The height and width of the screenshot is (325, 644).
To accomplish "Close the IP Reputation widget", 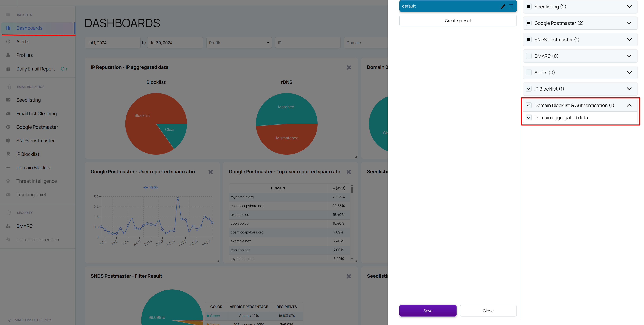I will coord(349,67).
